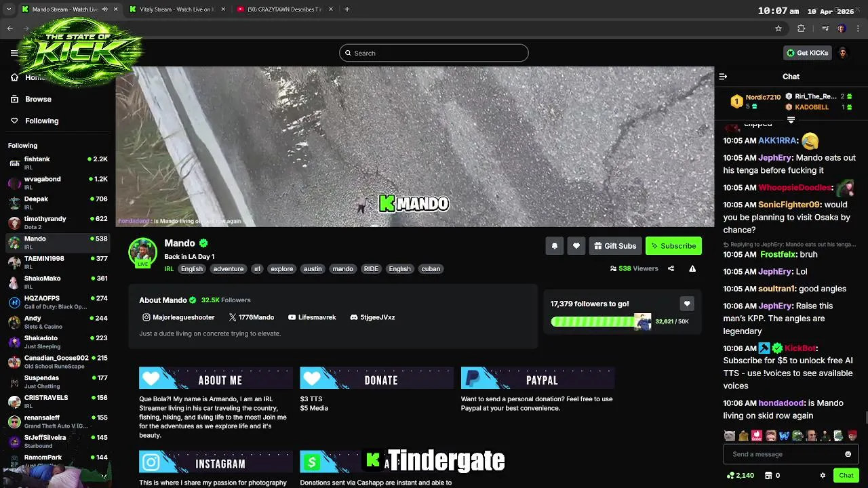
Task: Open Discord invite 5tjgeeJVxz
Action: click(372, 317)
